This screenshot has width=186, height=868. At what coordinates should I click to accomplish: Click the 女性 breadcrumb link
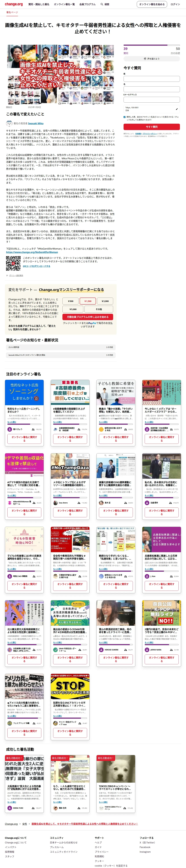25,824
